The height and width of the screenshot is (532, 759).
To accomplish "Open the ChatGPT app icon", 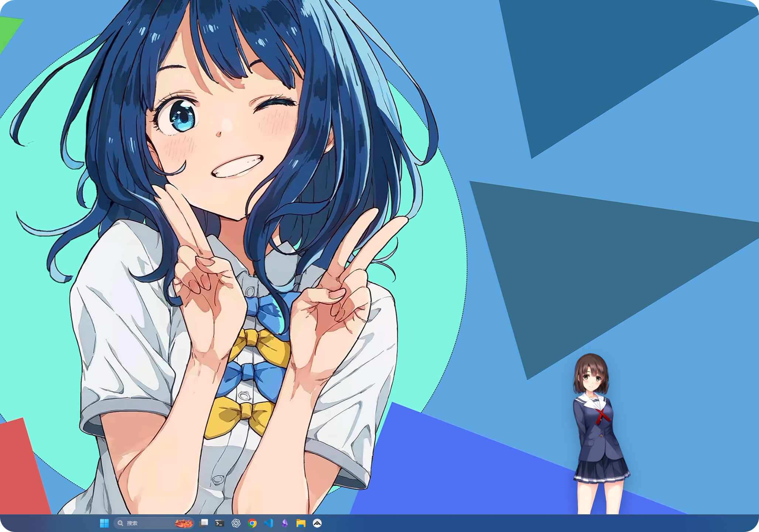I will [x=236, y=523].
